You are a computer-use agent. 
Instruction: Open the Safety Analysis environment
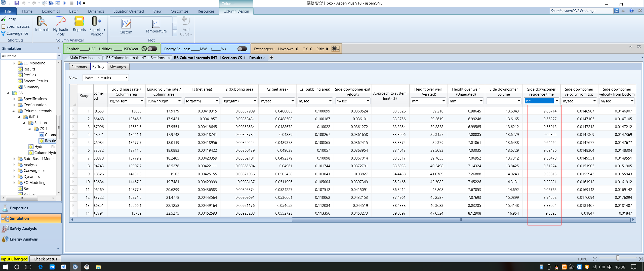[31, 229]
